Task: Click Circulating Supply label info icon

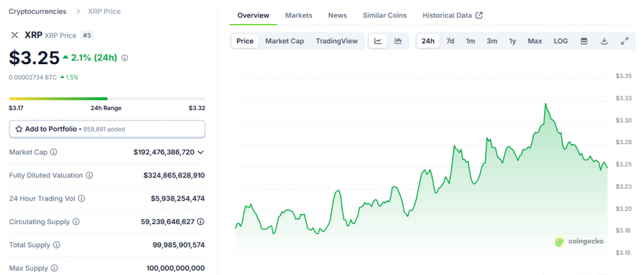Action: 76,222
